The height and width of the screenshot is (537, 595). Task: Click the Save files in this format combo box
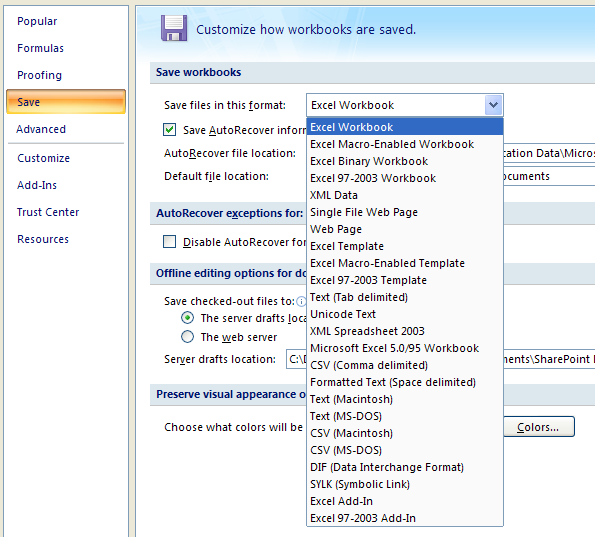pyautogui.click(x=405, y=105)
